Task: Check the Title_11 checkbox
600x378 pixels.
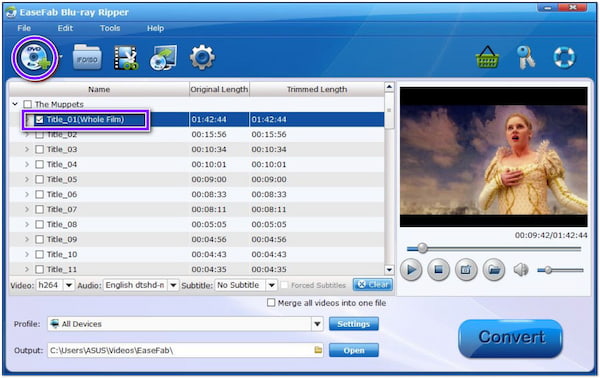Action: 39,269
